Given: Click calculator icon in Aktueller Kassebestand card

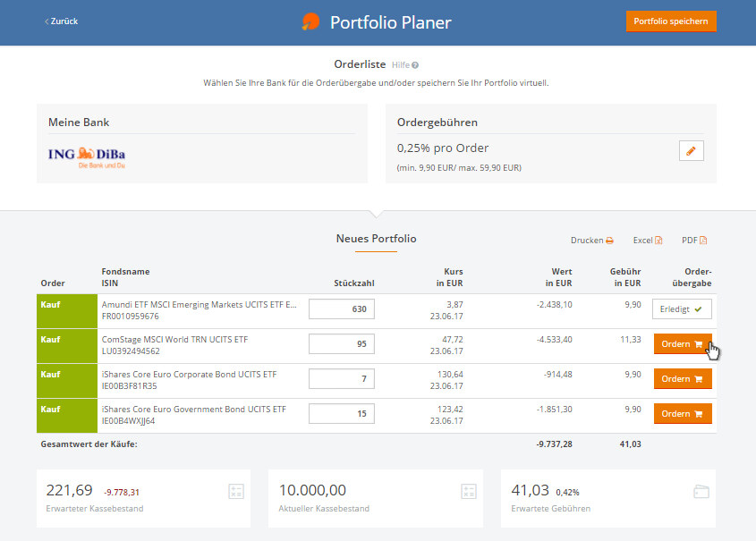Looking at the screenshot, I should [468, 491].
